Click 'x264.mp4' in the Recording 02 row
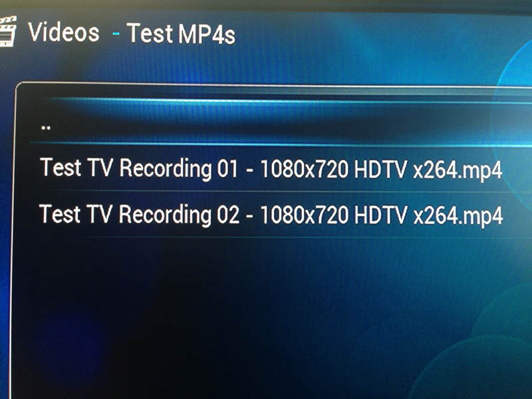The height and width of the screenshot is (399, 532). tap(458, 216)
